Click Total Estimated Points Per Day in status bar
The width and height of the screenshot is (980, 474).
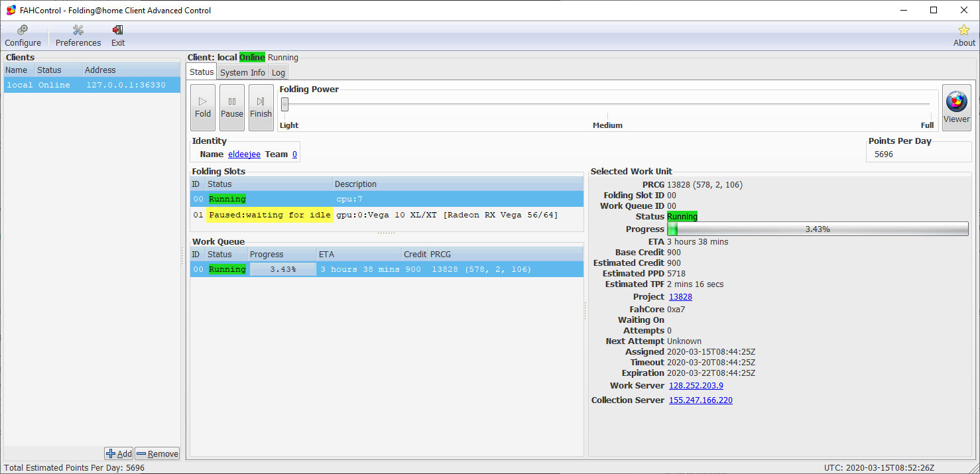tap(74, 467)
